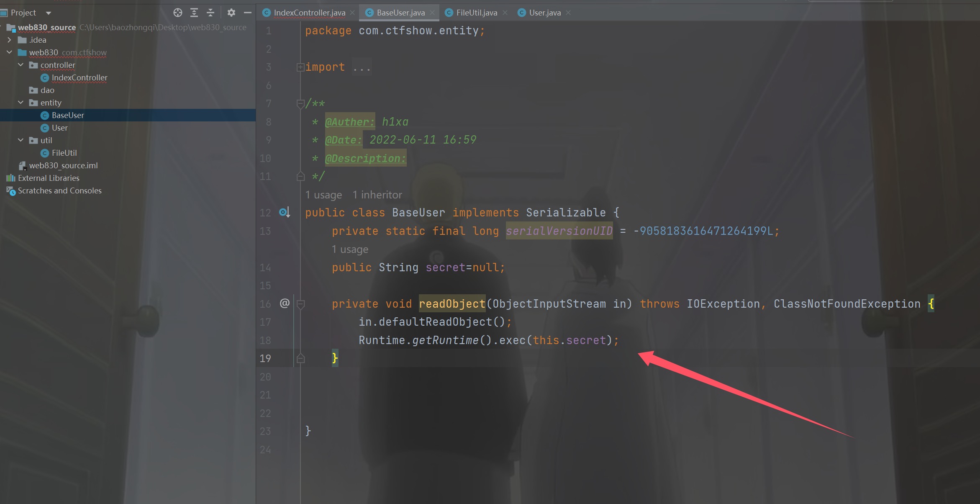
Task: Open the Project view dropdown arrow
Action: click(49, 13)
